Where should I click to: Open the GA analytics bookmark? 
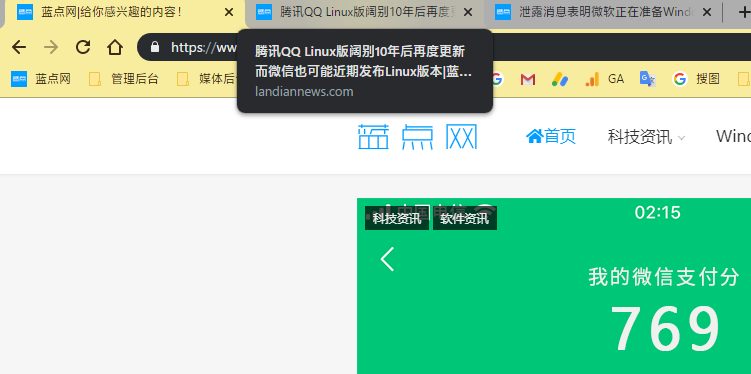coord(604,79)
